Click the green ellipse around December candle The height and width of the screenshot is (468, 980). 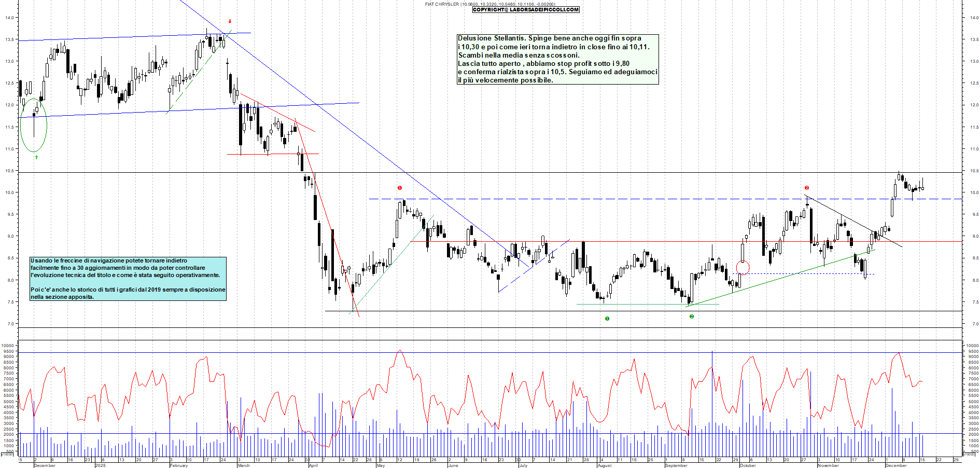(34, 125)
